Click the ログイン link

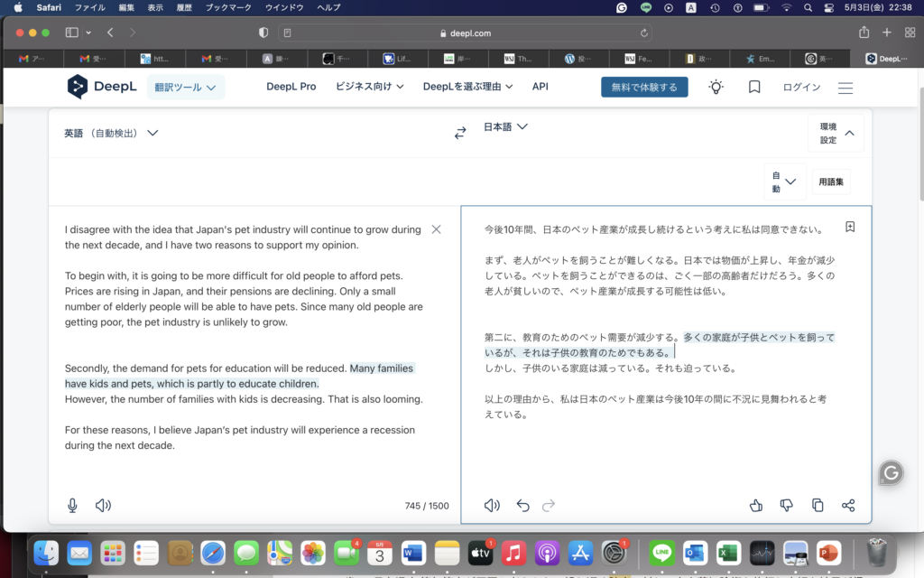coord(801,88)
